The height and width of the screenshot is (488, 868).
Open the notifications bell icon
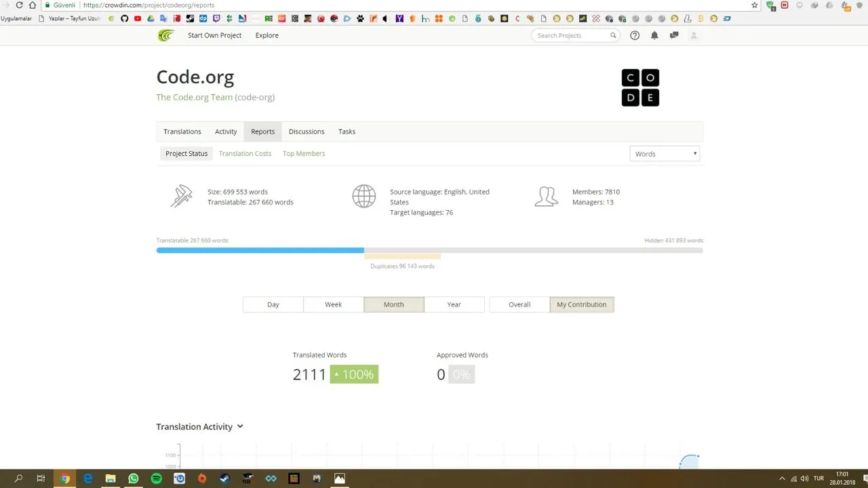(x=654, y=35)
